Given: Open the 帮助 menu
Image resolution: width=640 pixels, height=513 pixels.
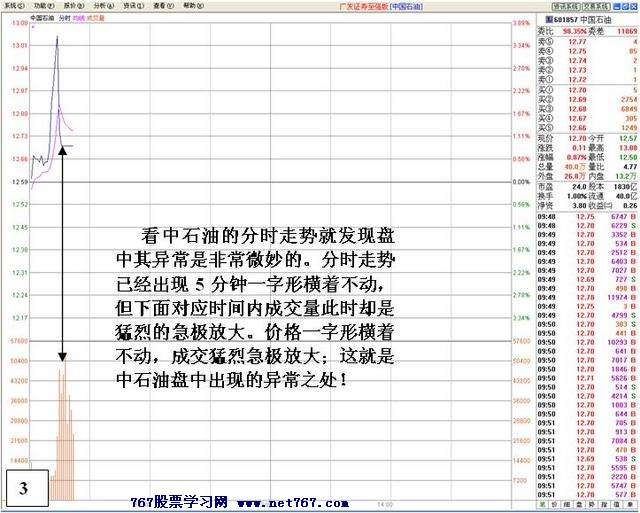Looking at the screenshot, I should 193,6.
